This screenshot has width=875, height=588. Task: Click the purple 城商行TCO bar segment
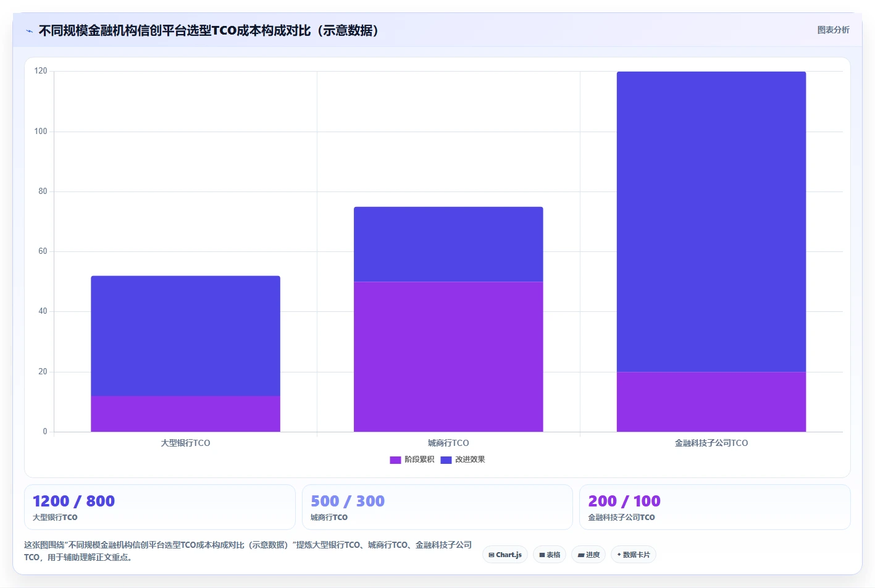(x=448, y=357)
